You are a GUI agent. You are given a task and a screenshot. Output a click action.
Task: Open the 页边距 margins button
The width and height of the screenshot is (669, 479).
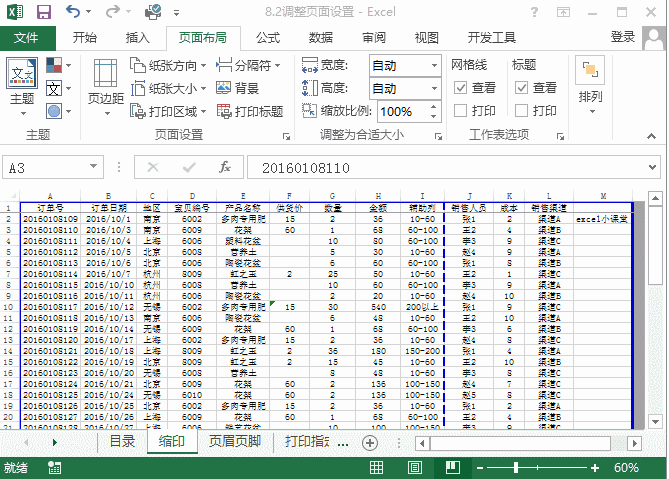[105, 84]
